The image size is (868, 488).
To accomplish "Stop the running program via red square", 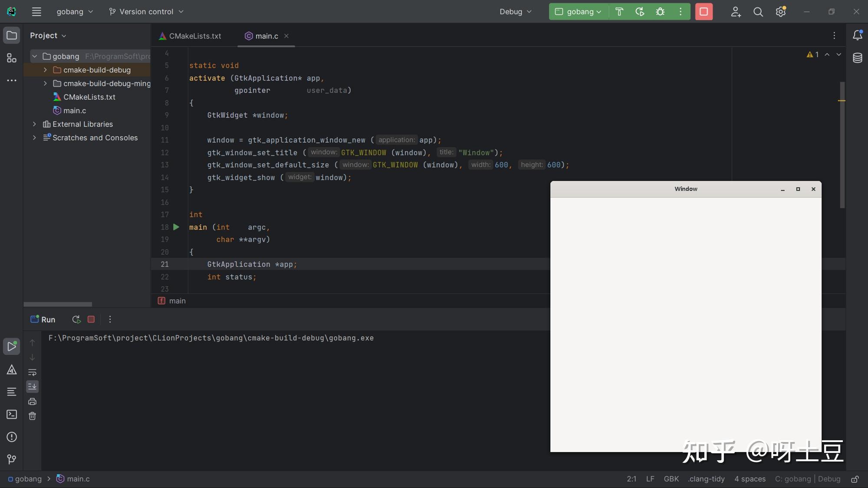I will pyautogui.click(x=704, y=12).
